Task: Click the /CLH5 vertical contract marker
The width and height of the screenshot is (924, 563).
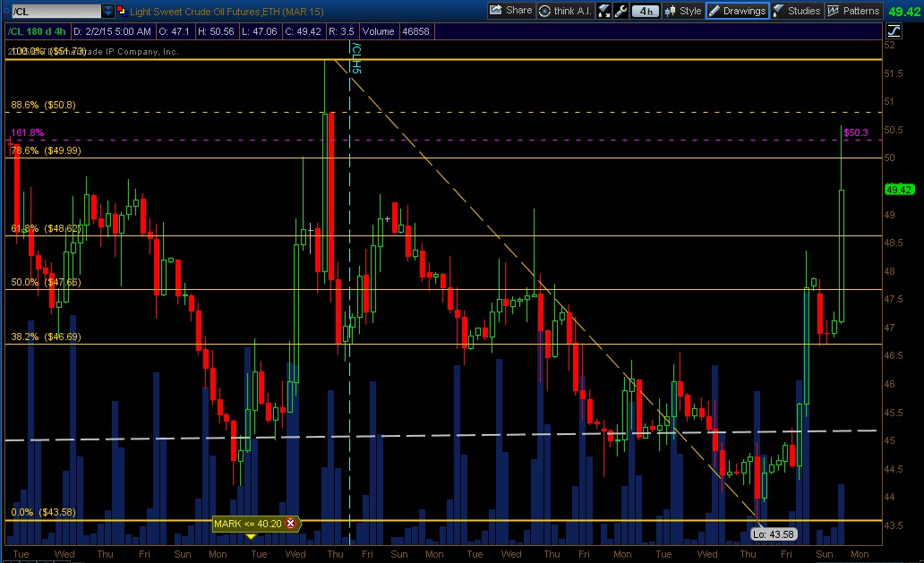Action: point(355,57)
